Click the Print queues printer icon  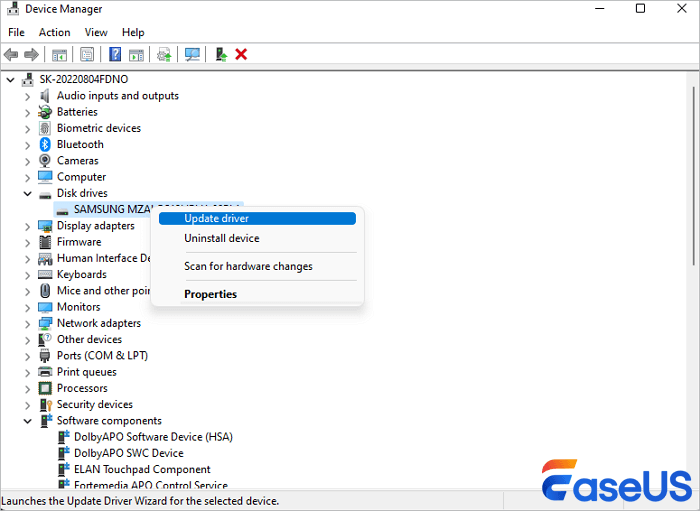pos(45,372)
